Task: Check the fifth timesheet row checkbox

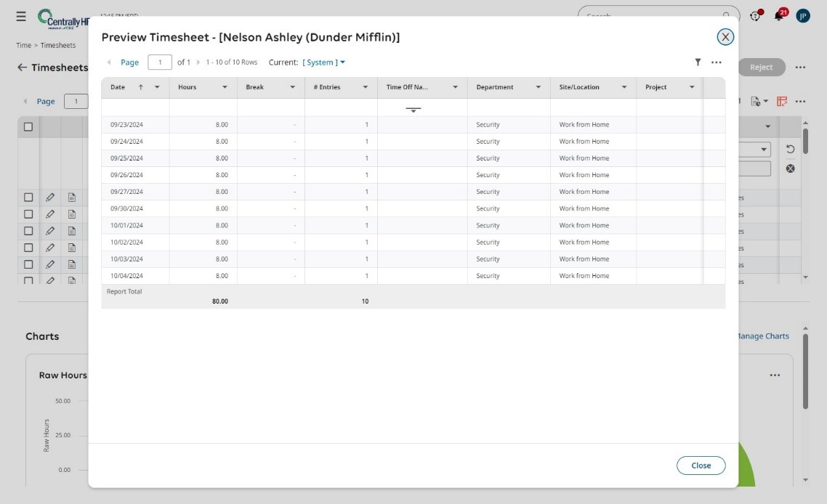Action: point(28,264)
